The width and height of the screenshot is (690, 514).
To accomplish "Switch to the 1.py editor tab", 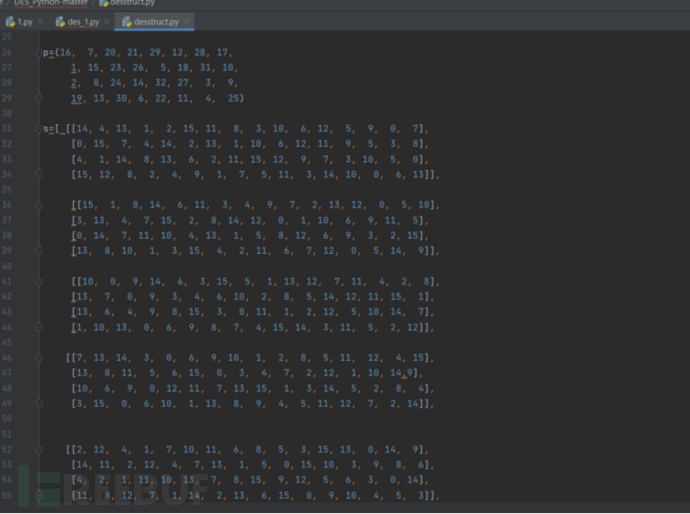I will (24, 21).
